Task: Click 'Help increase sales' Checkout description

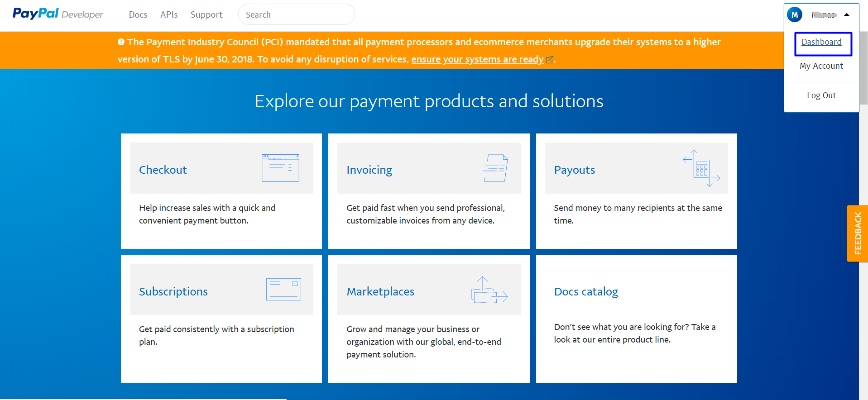Action: point(207,214)
